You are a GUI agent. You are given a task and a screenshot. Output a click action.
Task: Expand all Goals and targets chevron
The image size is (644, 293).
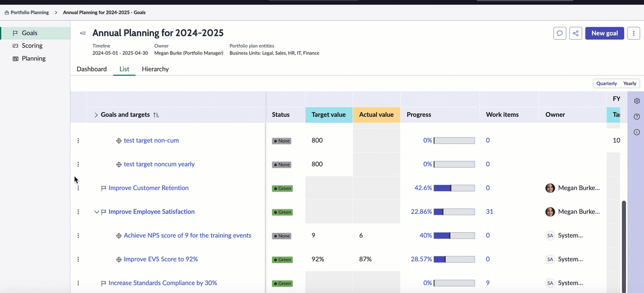96,115
